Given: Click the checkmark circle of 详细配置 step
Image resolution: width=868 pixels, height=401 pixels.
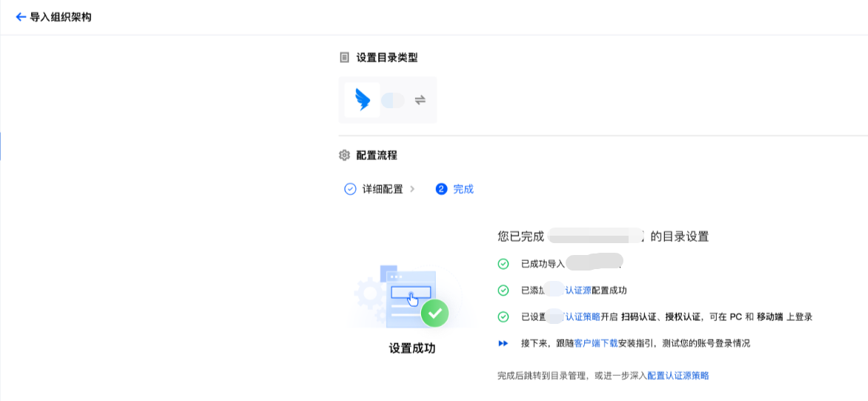Looking at the screenshot, I should click(x=351, y=189).
